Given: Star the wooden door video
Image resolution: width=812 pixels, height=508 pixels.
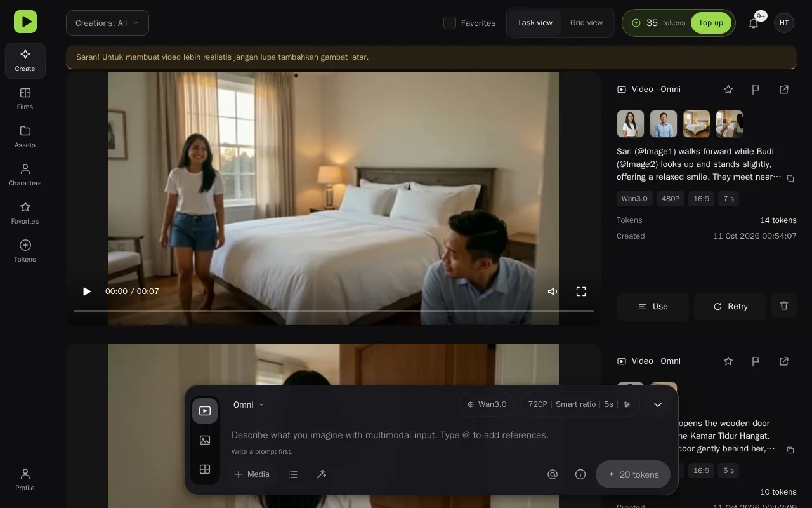Looking at the screenshot, I should click(728, 361).
